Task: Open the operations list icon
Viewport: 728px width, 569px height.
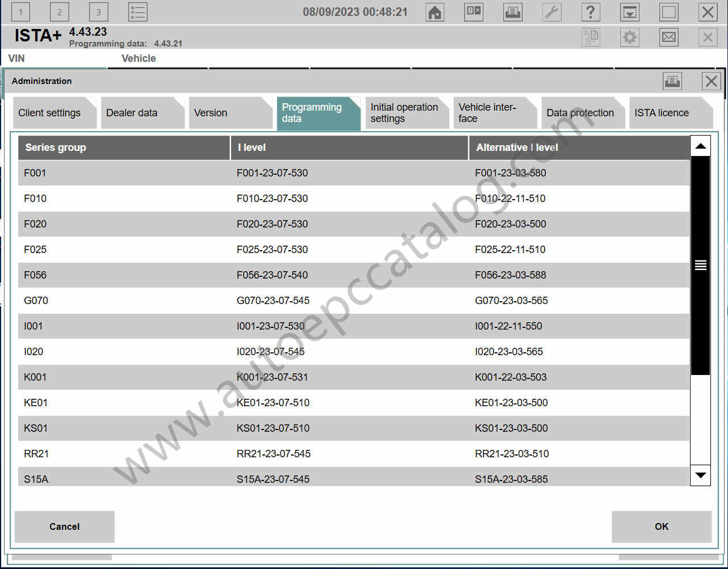Action: (x=138, y=12)
